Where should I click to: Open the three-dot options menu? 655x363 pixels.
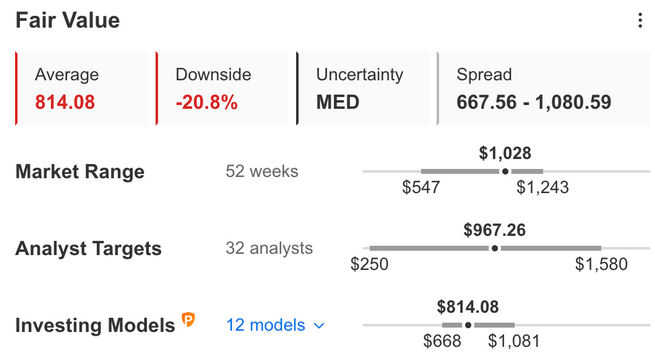pos(640,20)
